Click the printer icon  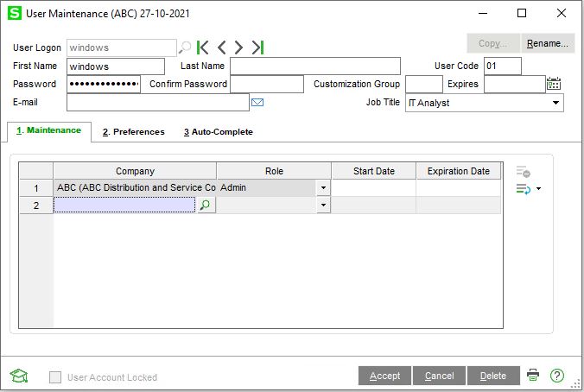533,375
